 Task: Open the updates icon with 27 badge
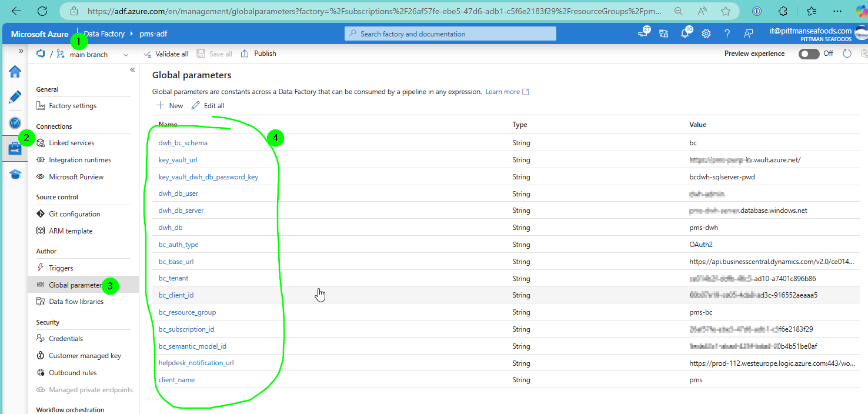(x=643, y=33)
